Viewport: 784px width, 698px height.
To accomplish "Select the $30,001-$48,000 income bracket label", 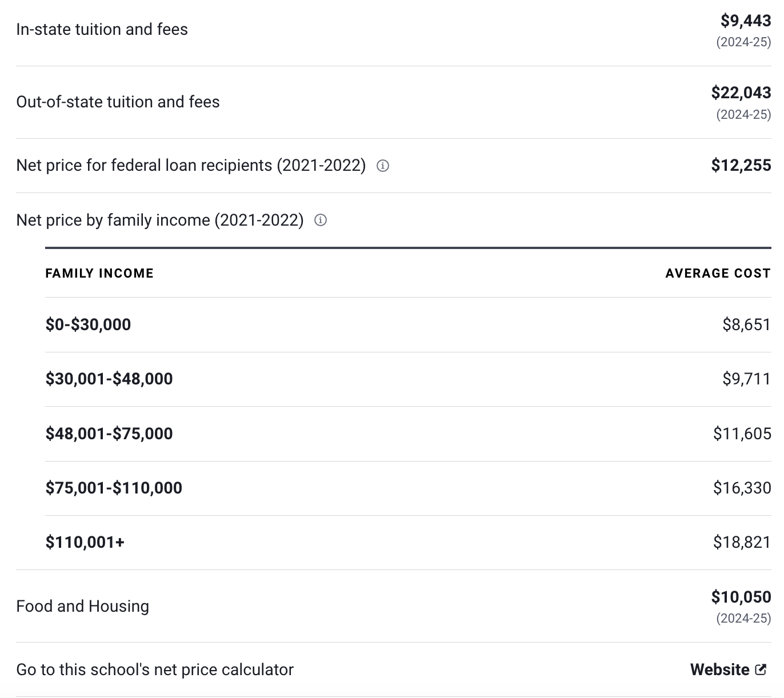I will point(109,379).
